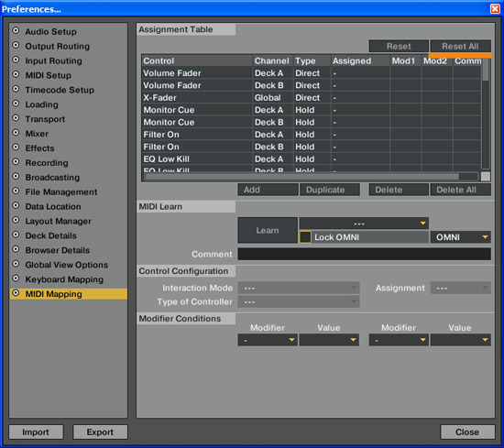Activate the MIDI Learn button
Image resolution: width=504 pixels, height=448 pixels.
click(268, 230)
